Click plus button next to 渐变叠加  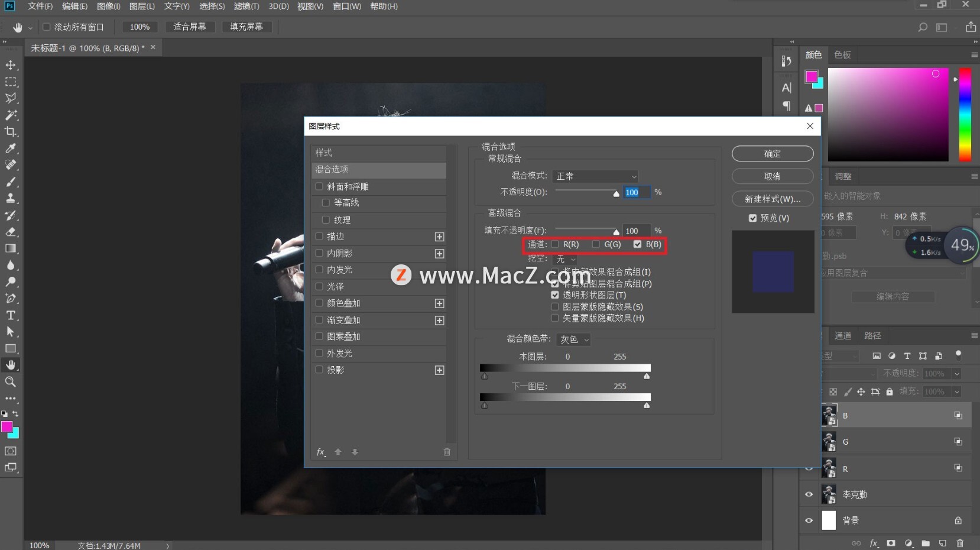click(439, 321)
